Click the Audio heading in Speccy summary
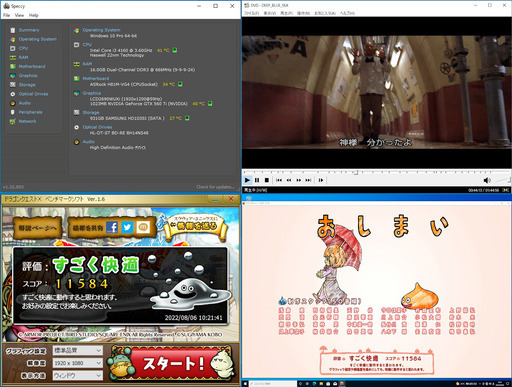Image resolution: width=512 pixels, height=387 pixels. (x=88, y=142)
